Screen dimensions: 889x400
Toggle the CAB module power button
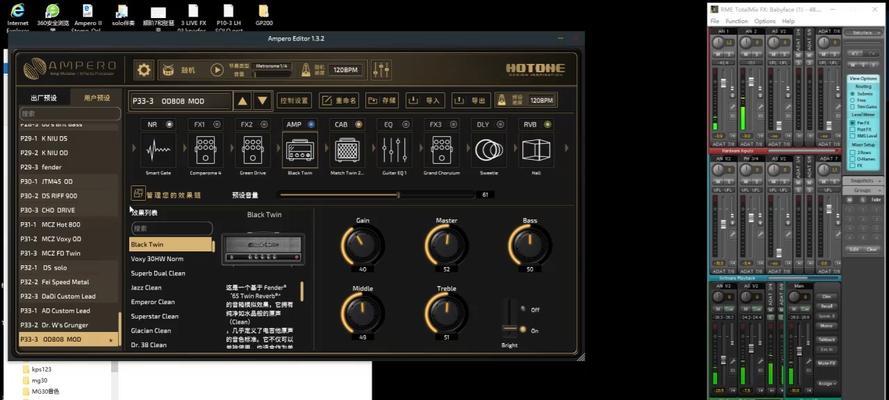(358, 124)
